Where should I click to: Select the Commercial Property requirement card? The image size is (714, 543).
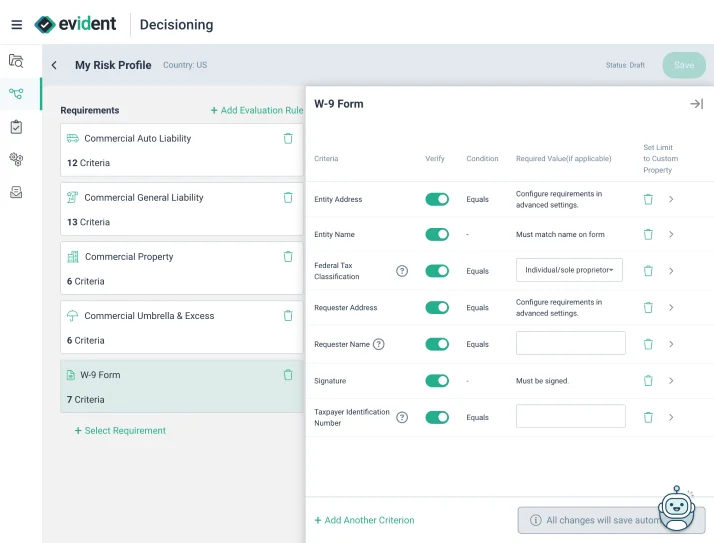click(181, 268)
